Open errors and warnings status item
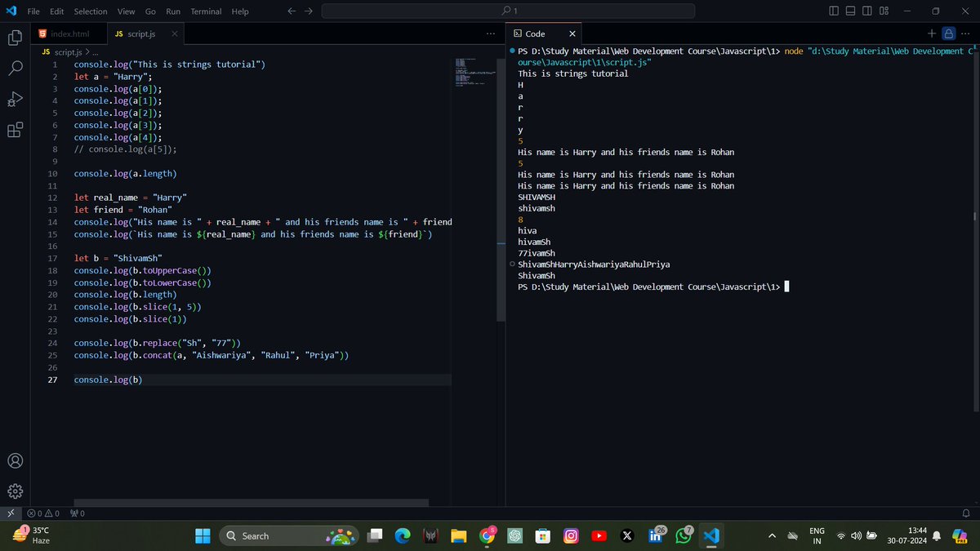 pyautogui.click(x=43, y=513)
